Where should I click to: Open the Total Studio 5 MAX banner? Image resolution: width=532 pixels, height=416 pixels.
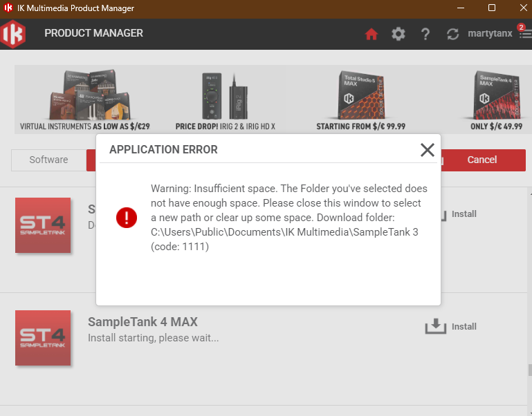[360, 100]
